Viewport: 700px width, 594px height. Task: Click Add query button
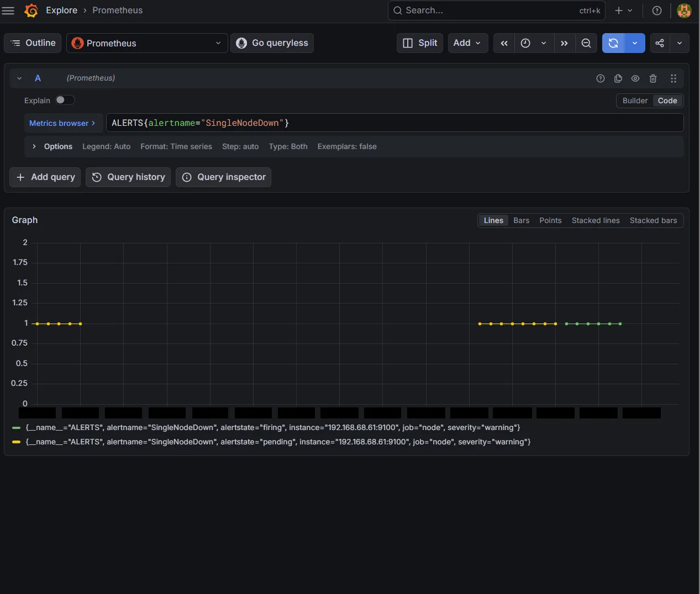pyautogui.click(x=45, y=177)
